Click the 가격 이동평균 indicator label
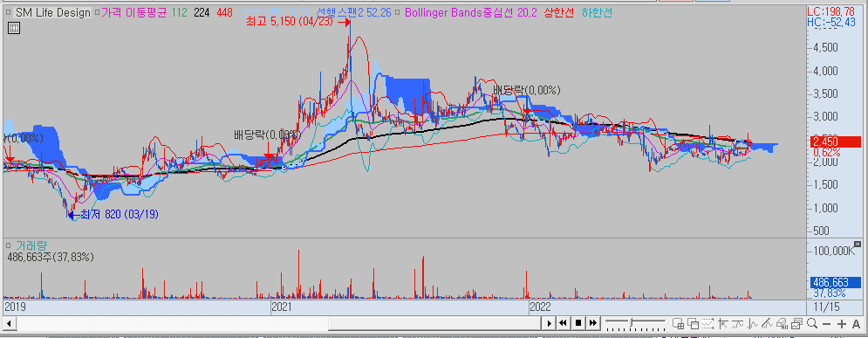Viewport: 868px width, 338px height. 133,12
